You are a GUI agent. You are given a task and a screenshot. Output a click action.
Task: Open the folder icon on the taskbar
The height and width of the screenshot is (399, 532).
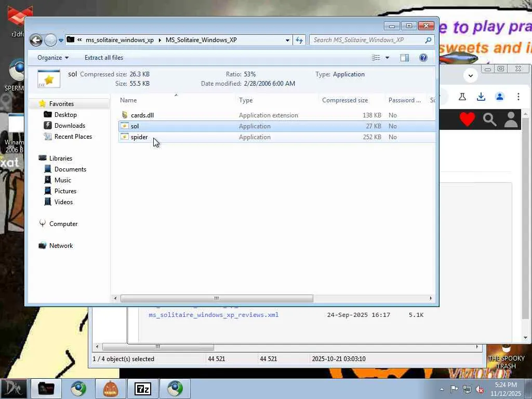(x=46, y=389)
